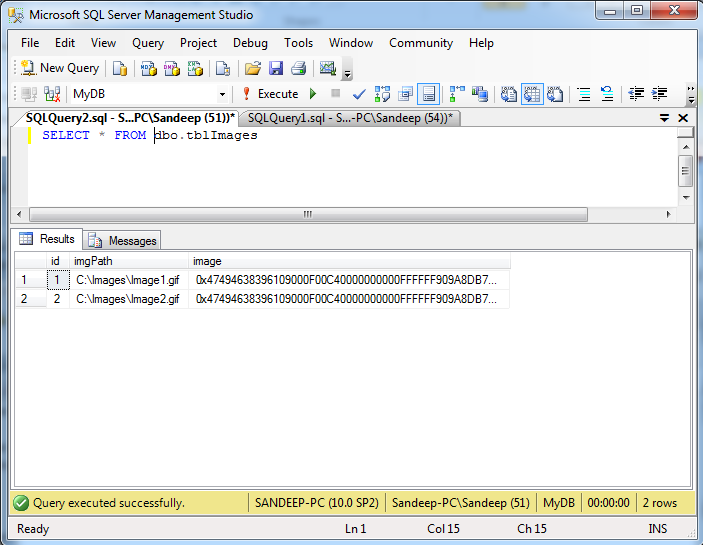Select cell C:\Images\Image2.gif

coord(129,299)
